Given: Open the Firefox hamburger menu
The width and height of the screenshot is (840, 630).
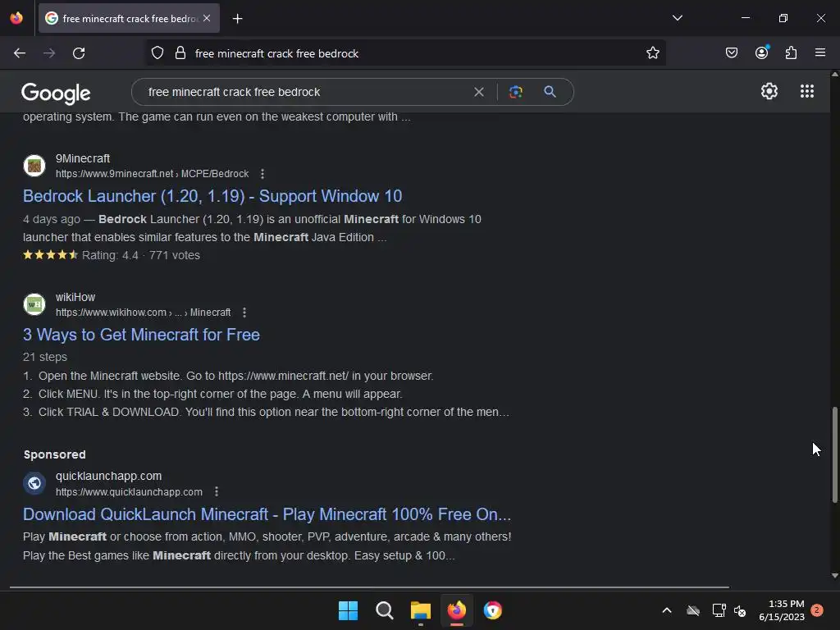Looking at the screenshot, I should tap(820, 52).
